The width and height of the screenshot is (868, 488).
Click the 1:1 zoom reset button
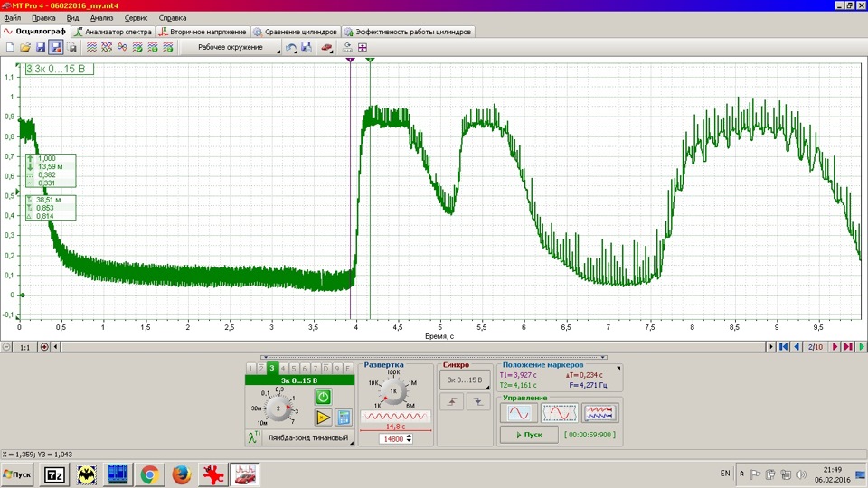[25, 346]
